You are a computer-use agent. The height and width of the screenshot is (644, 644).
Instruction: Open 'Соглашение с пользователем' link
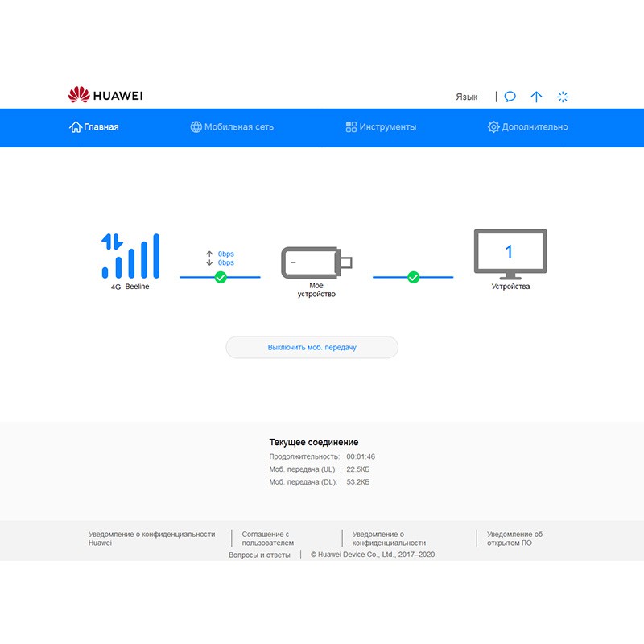point(267,538)
